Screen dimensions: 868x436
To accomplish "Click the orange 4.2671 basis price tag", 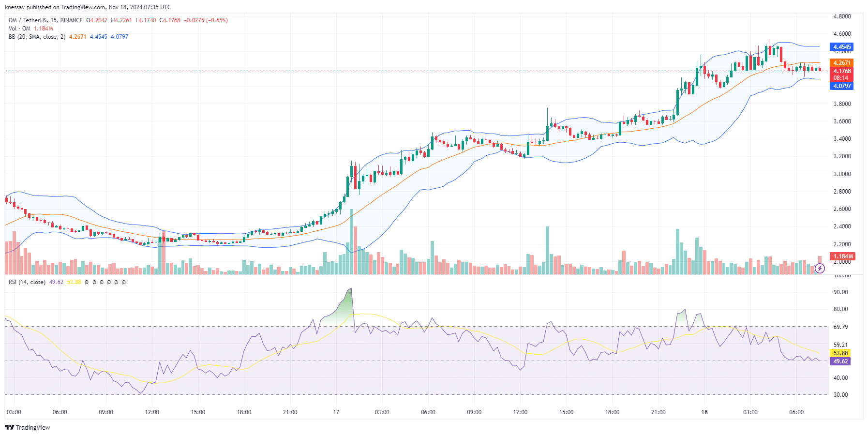I will [x=842, y=63].
